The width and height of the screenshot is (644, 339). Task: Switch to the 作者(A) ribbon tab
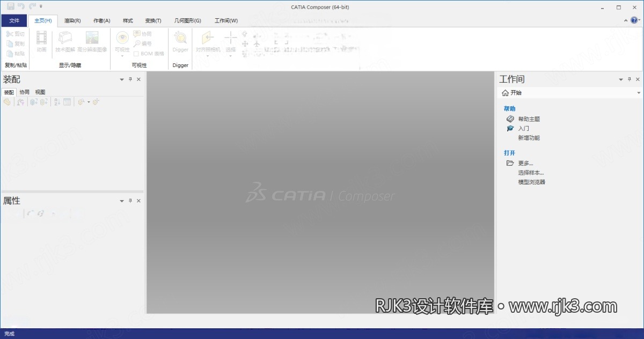(x=101, y=21)
